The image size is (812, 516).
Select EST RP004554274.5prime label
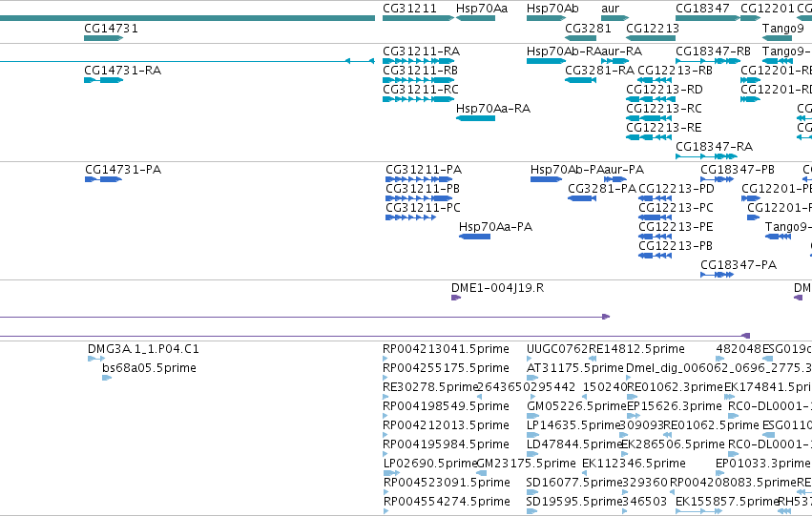pyautogui.click(x=447, y=502)
